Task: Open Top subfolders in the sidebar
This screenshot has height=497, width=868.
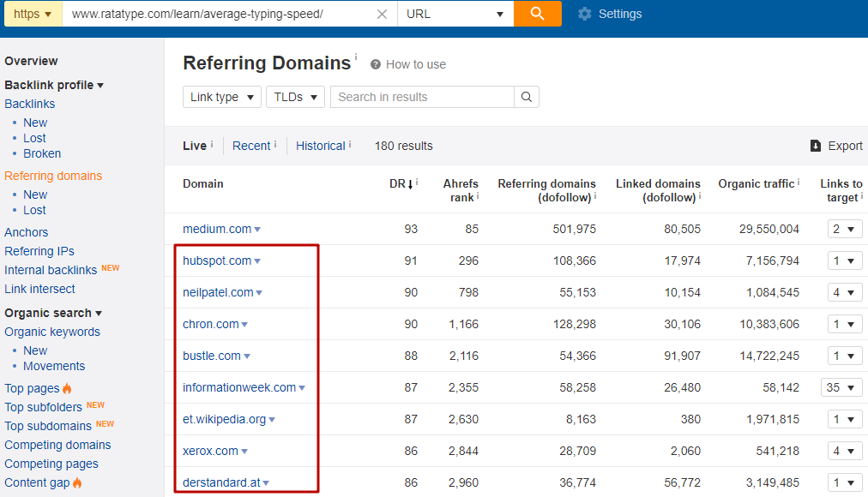Action: [43, 407]
